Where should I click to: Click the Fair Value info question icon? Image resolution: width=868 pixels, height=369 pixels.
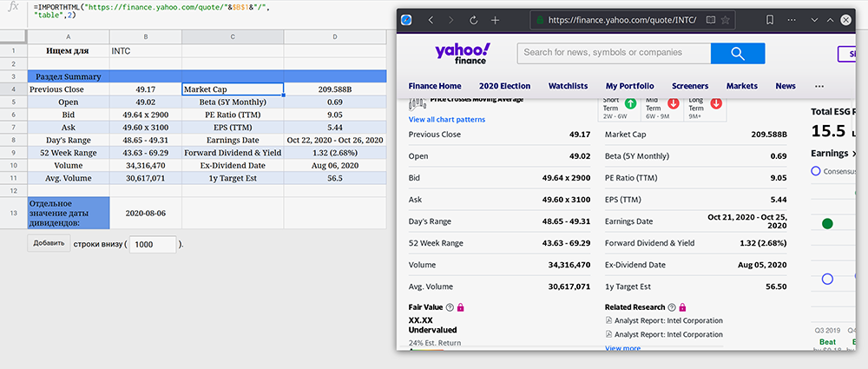pyautogui.click(x=450, y=307)
